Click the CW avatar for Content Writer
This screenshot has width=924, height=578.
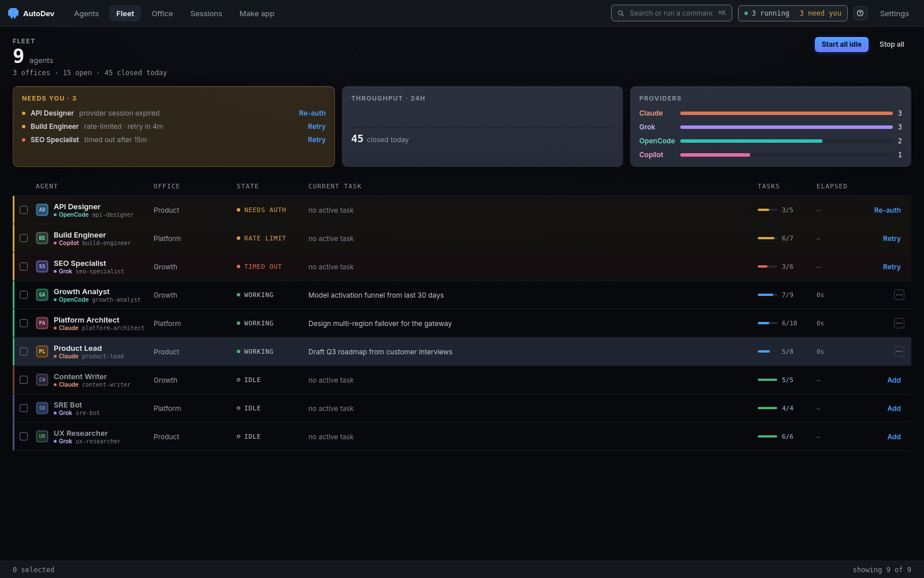[42, 380]
